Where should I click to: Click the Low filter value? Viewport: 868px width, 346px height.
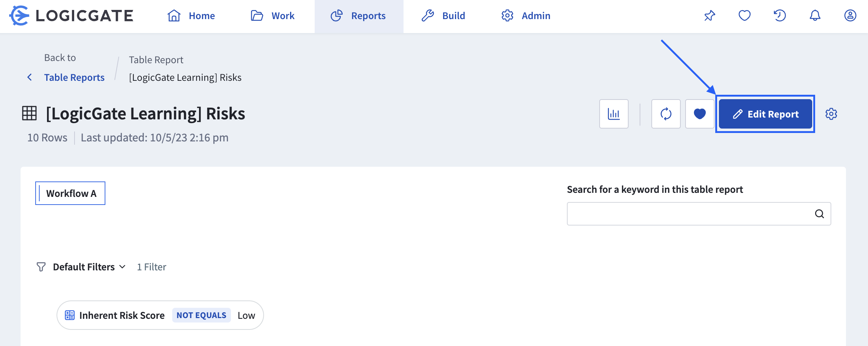click(246, 316)
